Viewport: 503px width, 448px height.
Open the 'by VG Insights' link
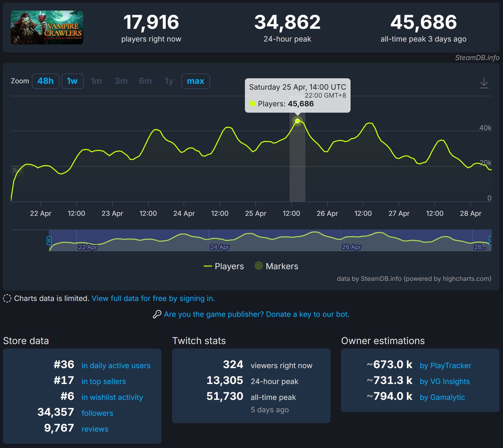tap(445, 381)
